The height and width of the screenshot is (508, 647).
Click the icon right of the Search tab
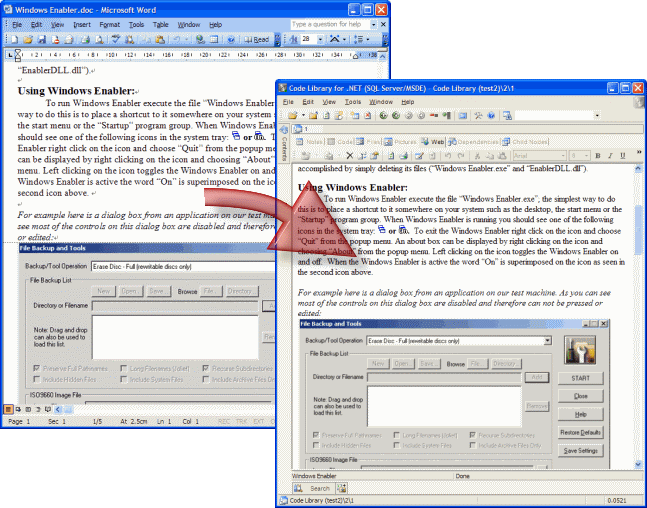(x=341, y=488)
